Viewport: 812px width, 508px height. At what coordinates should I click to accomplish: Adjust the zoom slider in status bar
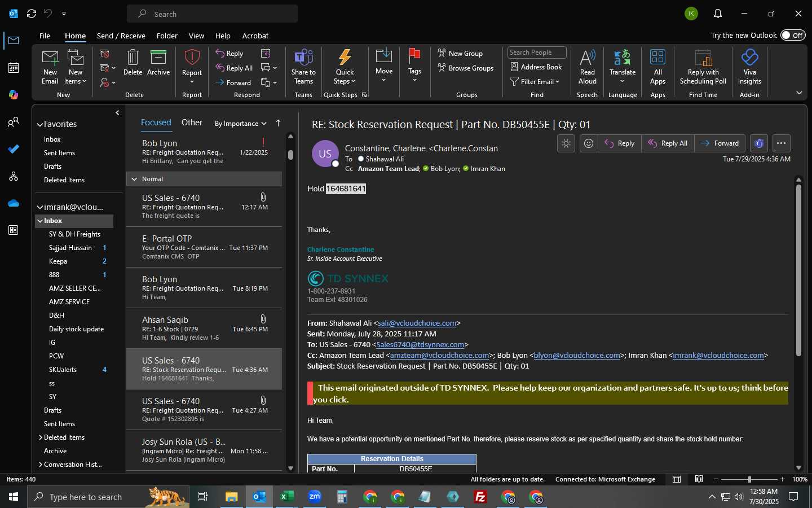(749, 479)
